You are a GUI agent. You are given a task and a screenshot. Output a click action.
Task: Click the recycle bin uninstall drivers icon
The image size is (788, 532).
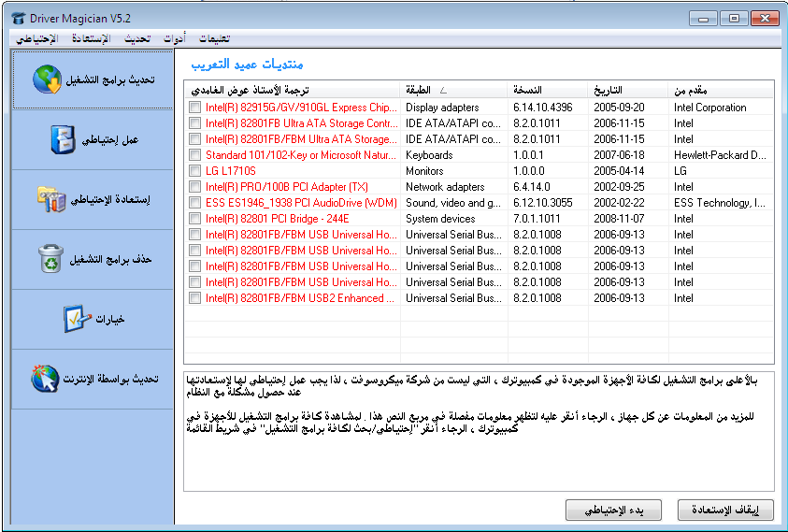(50, 259)
